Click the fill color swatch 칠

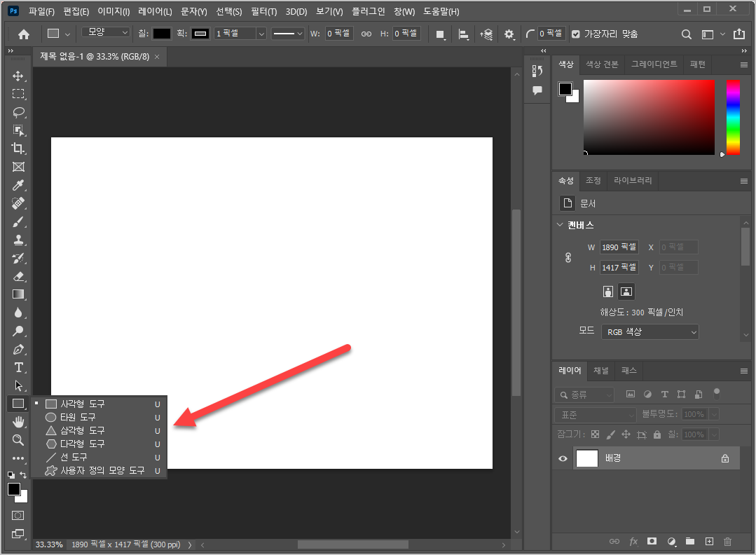pos(162,34)
